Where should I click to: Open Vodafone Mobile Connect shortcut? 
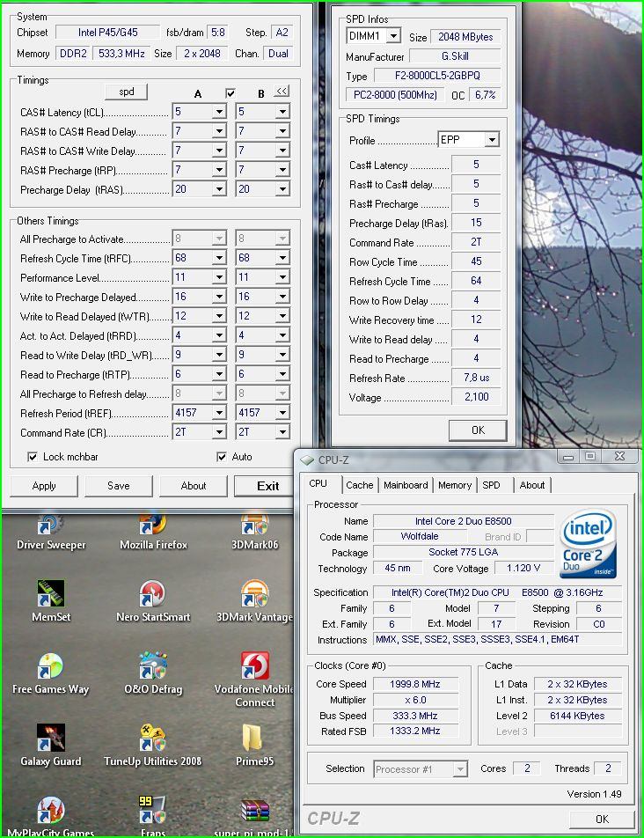point(255,679)
